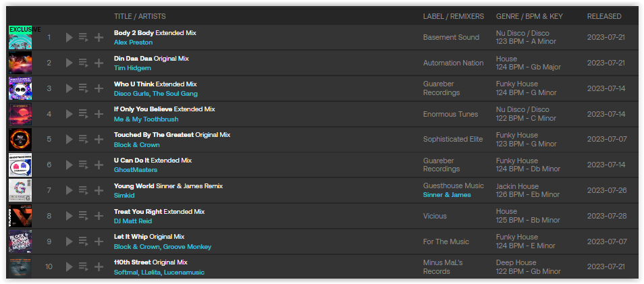Open the Disco Gurls artist link
The image size is (644, 284).
click(x=132, y=94)
